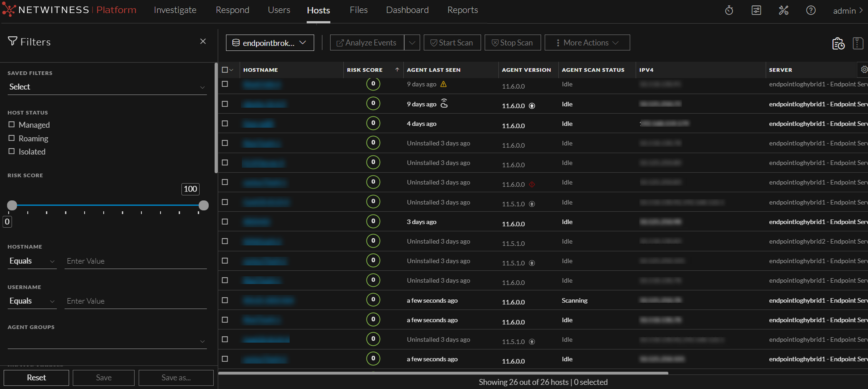Open the Help menu via question mark icon
Image resolution: width=868 pixels, height=389 pixels.
[811, 10]
